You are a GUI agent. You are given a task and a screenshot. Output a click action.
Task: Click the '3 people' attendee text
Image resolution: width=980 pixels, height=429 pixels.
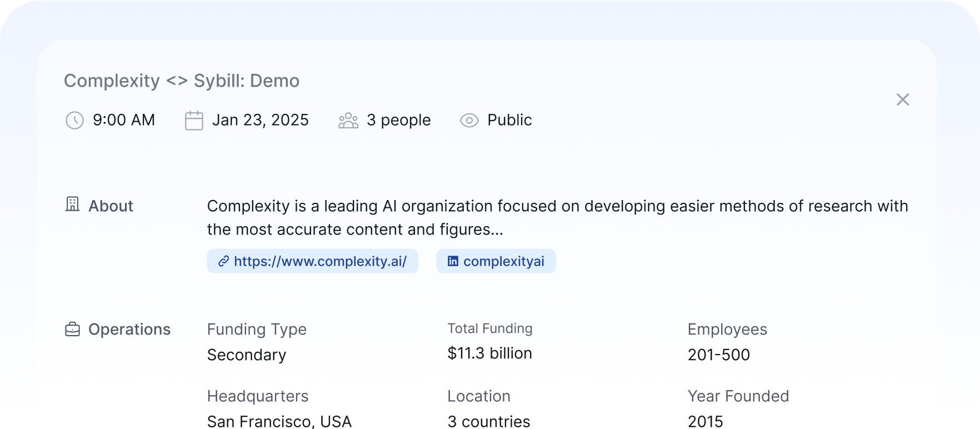(399, 120)
